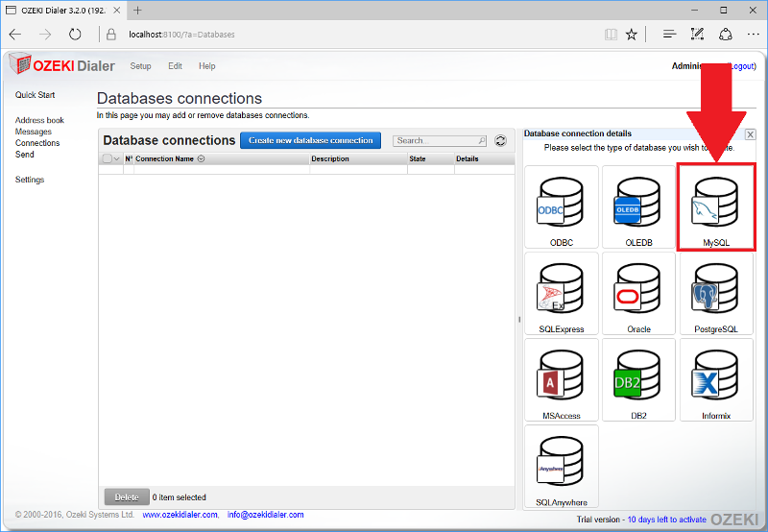Tick the select-all checkbox in table header

pos(108,159)
